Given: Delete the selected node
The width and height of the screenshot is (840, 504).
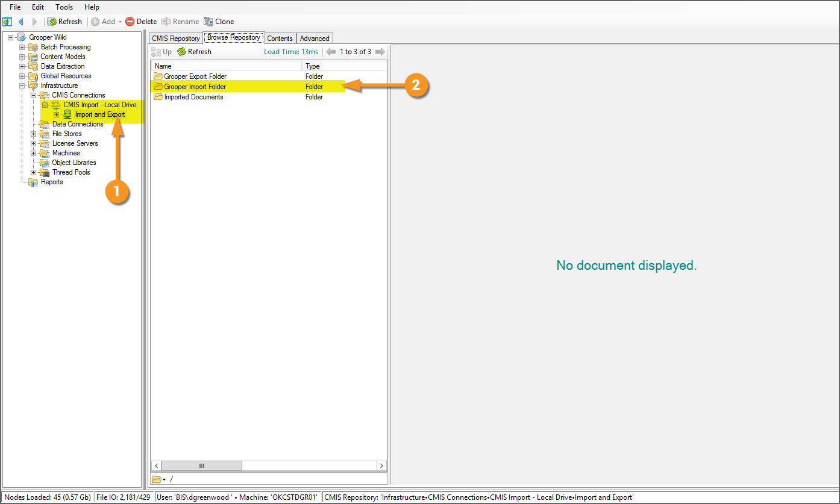Looking at the screenshot, I should point(141,22).
